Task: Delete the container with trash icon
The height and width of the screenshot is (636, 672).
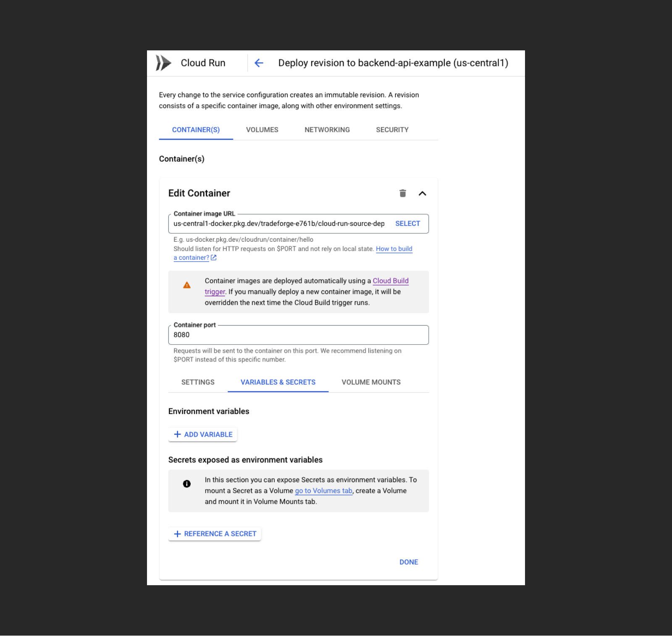Action: point(402,193)
